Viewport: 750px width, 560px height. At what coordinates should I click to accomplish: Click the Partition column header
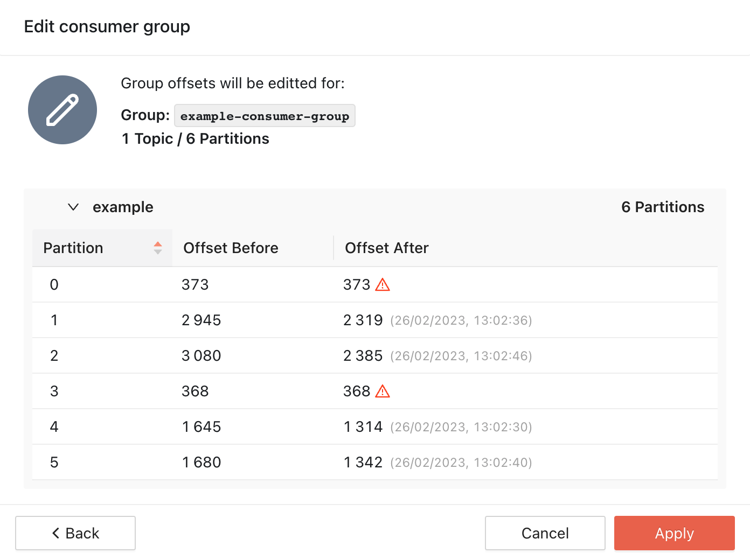102,248
